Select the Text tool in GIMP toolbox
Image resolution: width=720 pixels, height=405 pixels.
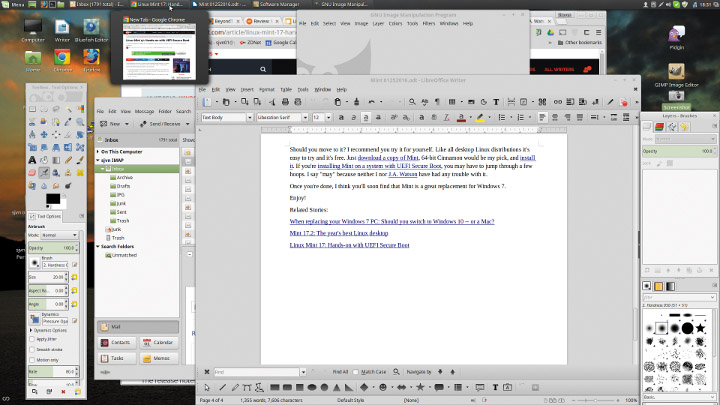tap(32, 160)
